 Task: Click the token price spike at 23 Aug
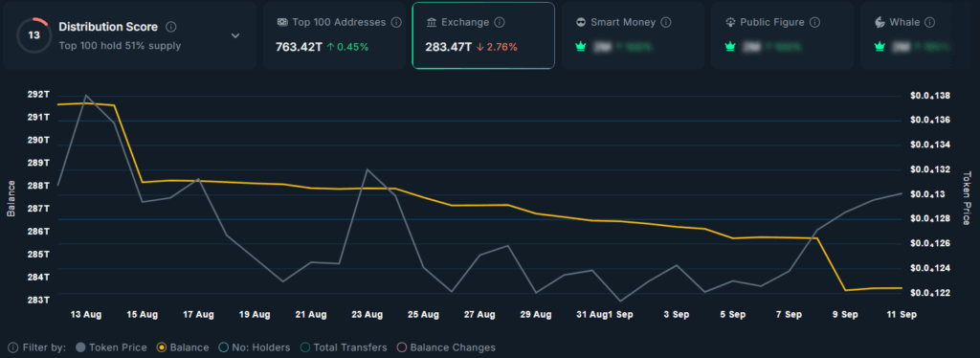(x=367, y=169)
